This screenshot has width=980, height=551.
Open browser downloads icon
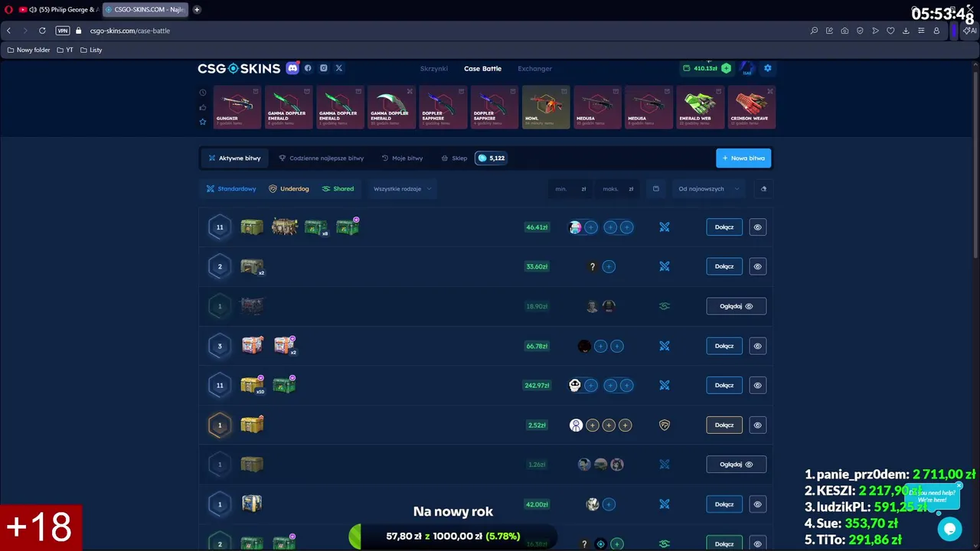(906, 31)
